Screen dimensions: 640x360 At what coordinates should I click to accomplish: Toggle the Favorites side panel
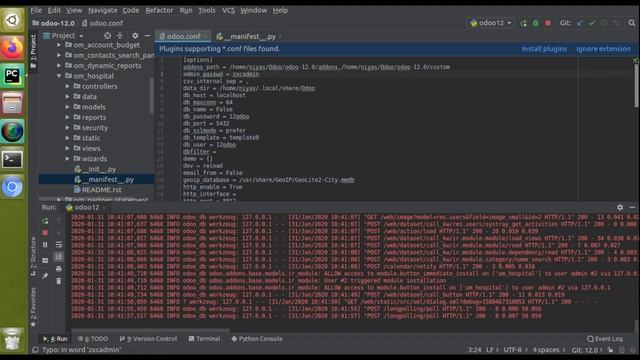[x=33, y=307]
